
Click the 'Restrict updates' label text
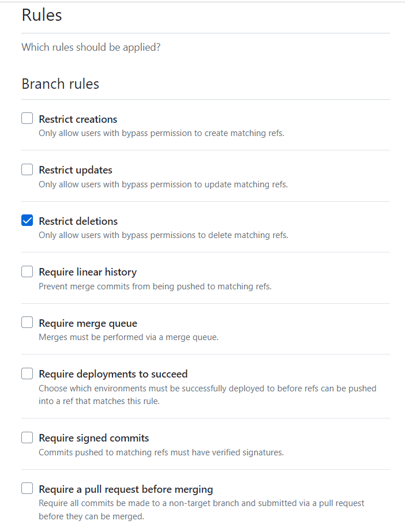(x=76, y=170)
